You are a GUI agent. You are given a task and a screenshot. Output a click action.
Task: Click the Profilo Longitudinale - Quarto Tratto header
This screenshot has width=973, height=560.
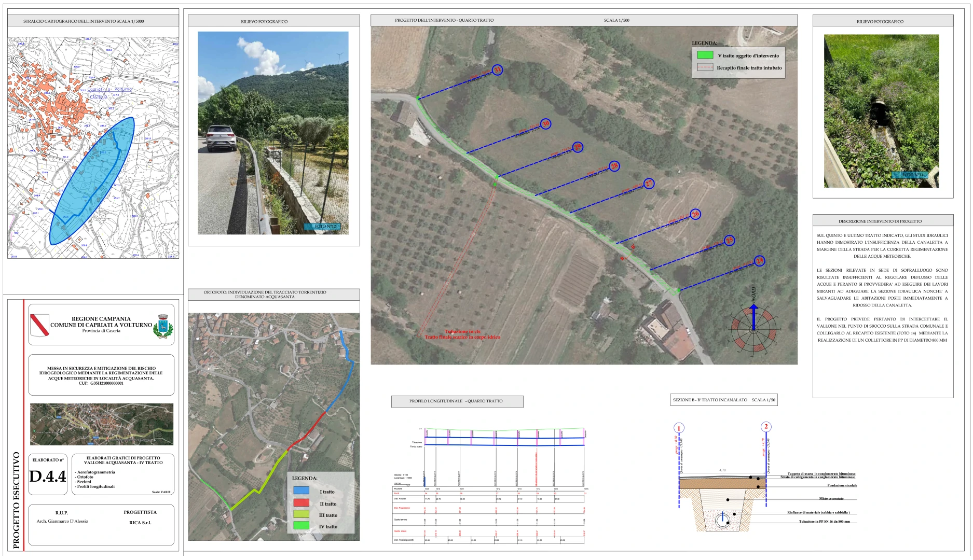[457, 401]
